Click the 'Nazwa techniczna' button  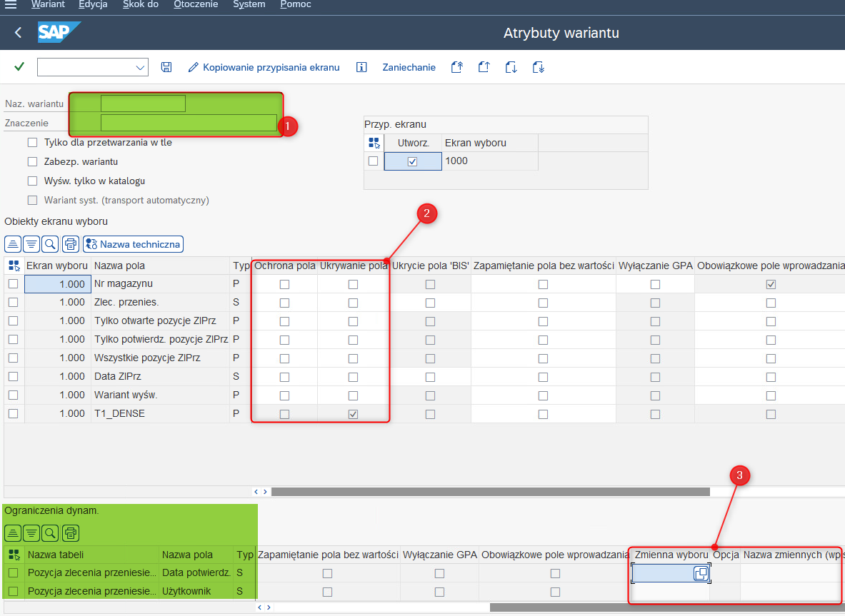tap(133, 244)
